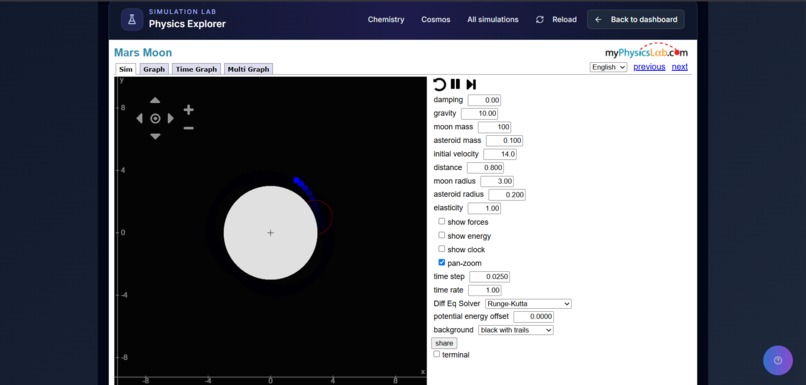Click the share button
This screenshot has height=385, width=806.
444,343
